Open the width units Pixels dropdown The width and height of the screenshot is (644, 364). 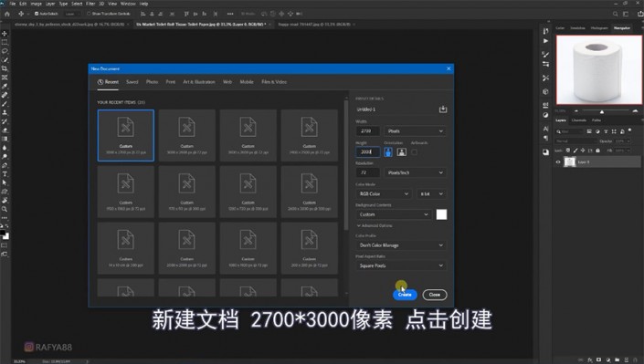[416, 131]
